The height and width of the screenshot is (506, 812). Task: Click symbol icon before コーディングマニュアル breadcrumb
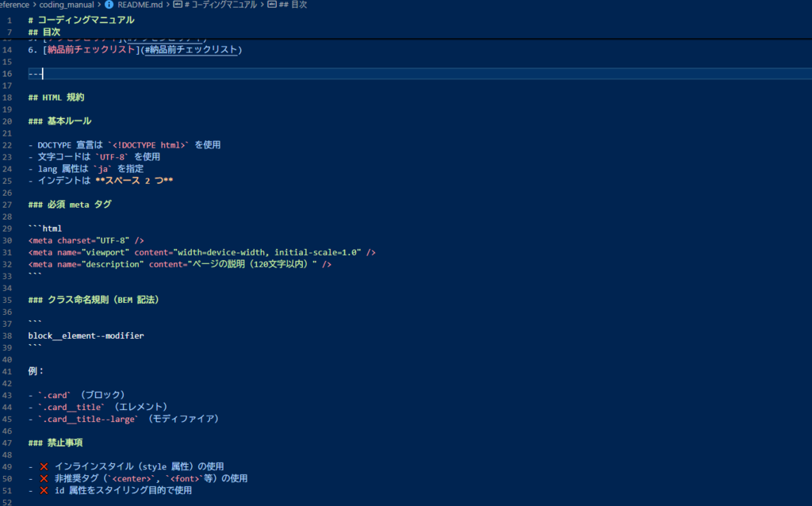(x=178, y=5)
